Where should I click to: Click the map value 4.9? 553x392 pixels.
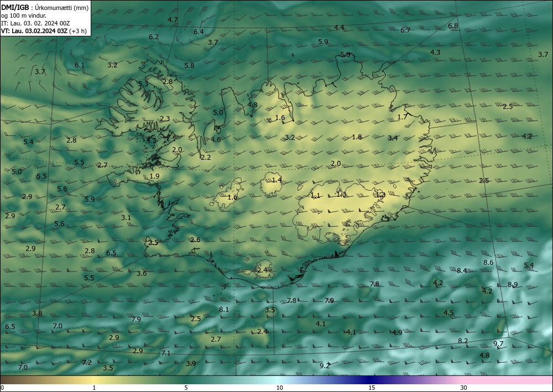(x=397, y=332)
